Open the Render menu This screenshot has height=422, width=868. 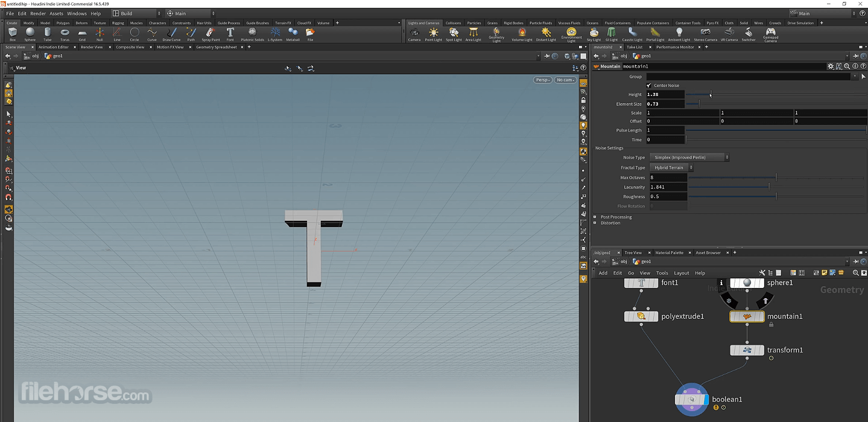click(x=38, y=13)
